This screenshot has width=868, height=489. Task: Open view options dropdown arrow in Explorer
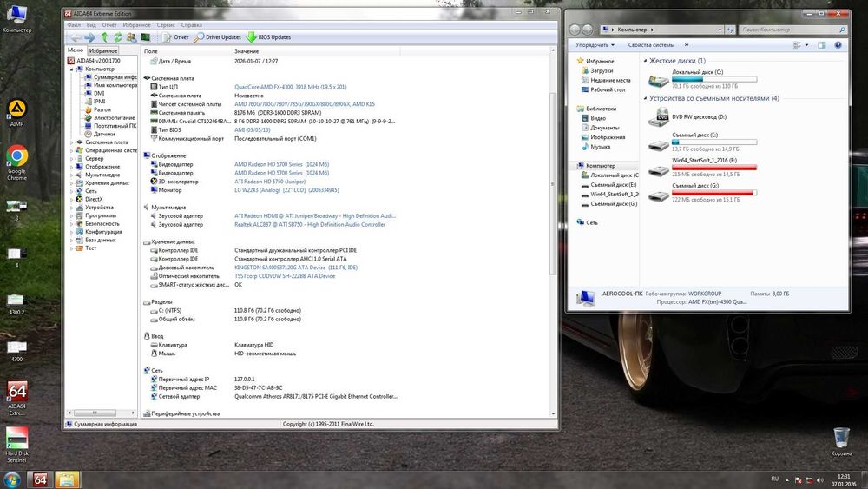click(x=806, y=45)
